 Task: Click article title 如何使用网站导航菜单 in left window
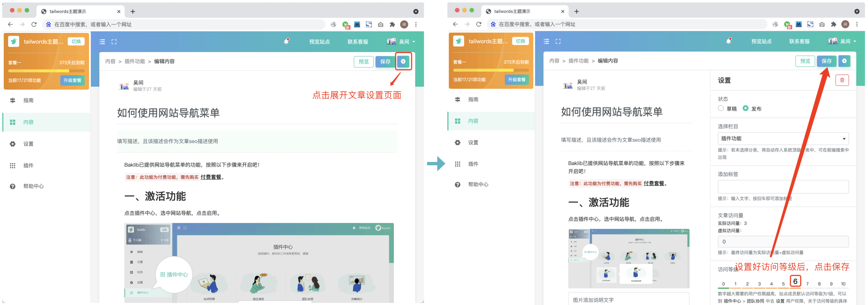(x=168, y=112)
